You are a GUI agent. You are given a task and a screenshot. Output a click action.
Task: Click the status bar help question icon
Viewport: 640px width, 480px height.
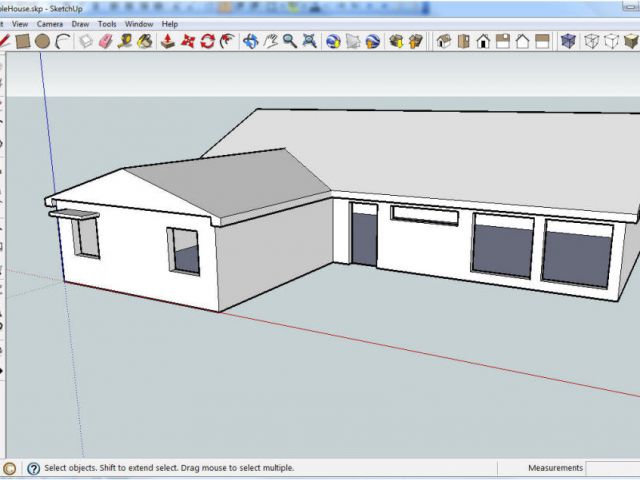point(33,468)
